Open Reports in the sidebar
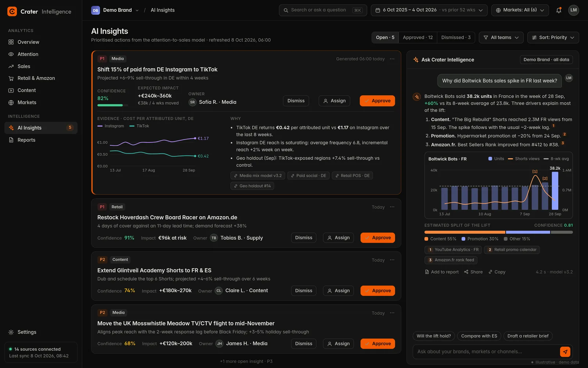Viewport: 588px width, 368px height. pyautogui.click(x=41, y=140)
